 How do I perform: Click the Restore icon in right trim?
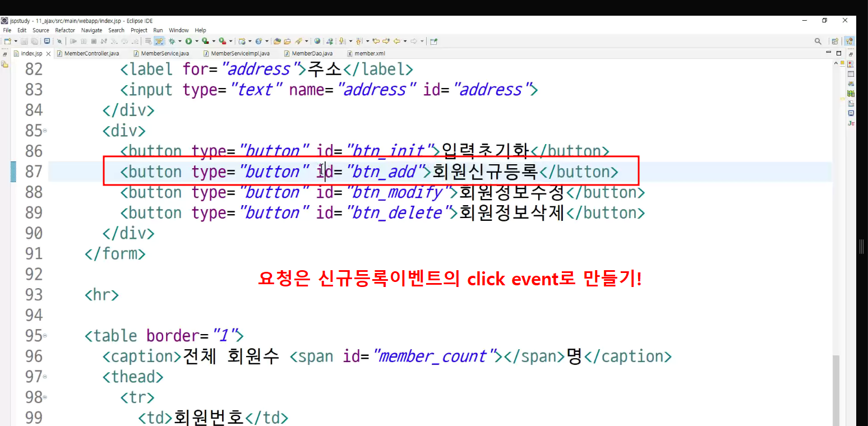point(851,54)
